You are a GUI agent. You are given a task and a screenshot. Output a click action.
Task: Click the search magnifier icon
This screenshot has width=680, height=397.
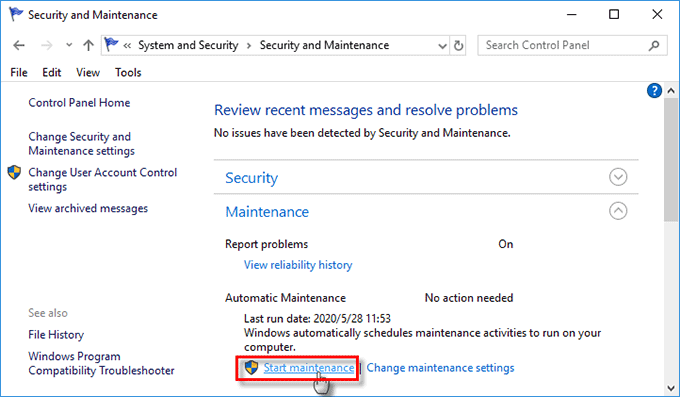(x=654, y=45)
